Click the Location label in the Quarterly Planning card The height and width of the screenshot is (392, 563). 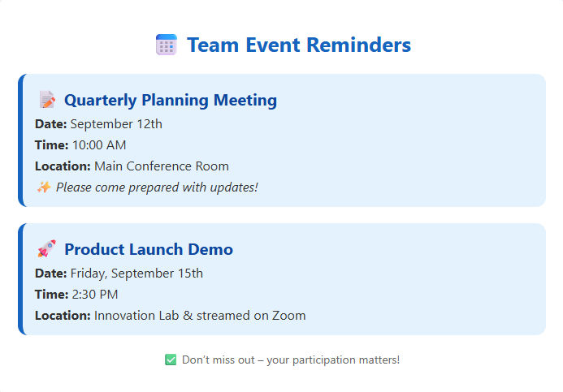[63, 166]
